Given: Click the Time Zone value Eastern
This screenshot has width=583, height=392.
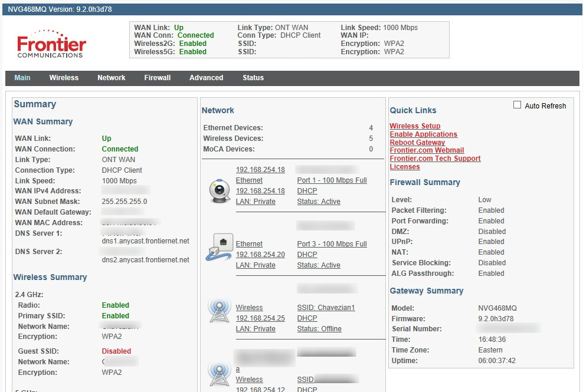Looking at the screenshot, I should click(x=490, y=350).
